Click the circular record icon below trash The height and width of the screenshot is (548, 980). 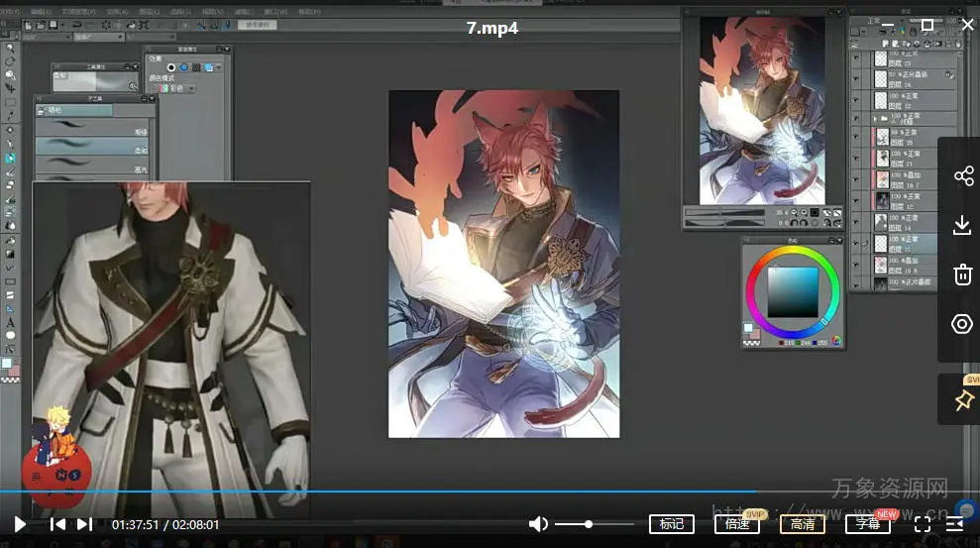[962, 324]
